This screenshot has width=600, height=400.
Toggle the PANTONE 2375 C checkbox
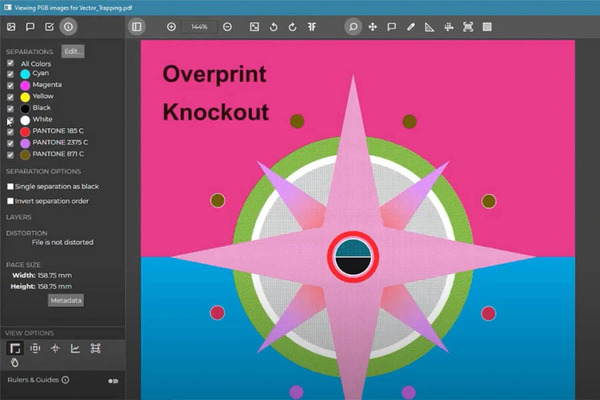pos(10,143)
